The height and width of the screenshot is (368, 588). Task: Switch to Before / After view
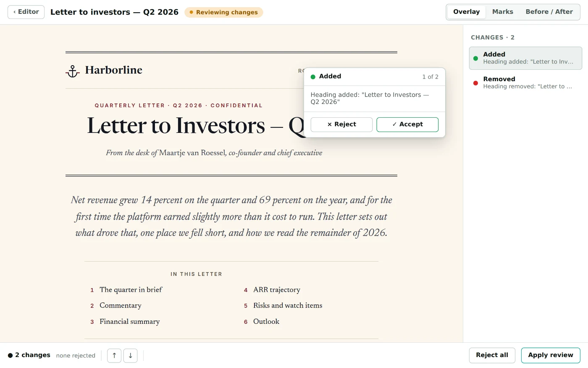click(549, 12)
